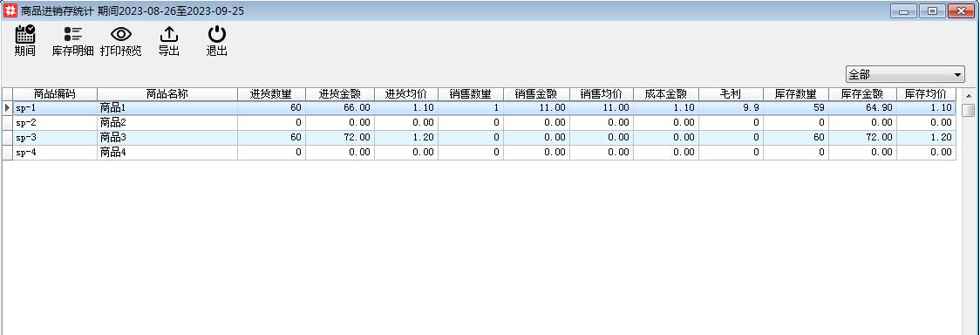Click the vertical scrollbar thumb

point(968,111)
